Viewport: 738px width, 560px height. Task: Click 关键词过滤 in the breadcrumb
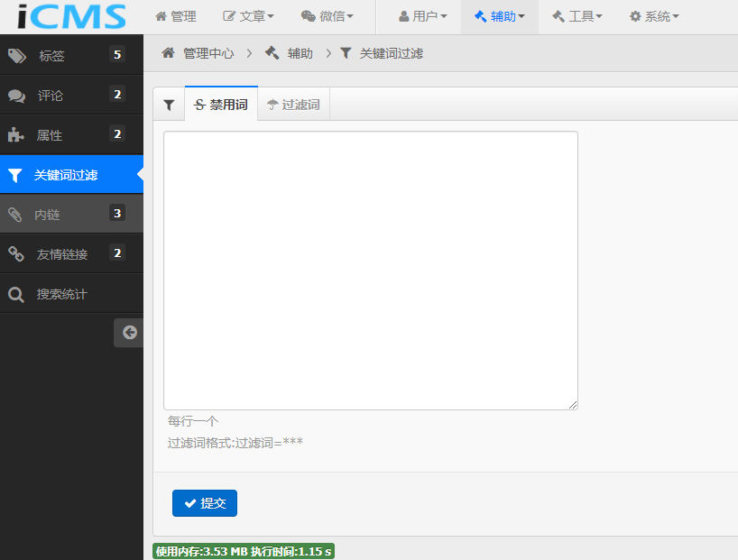point(392,53)
